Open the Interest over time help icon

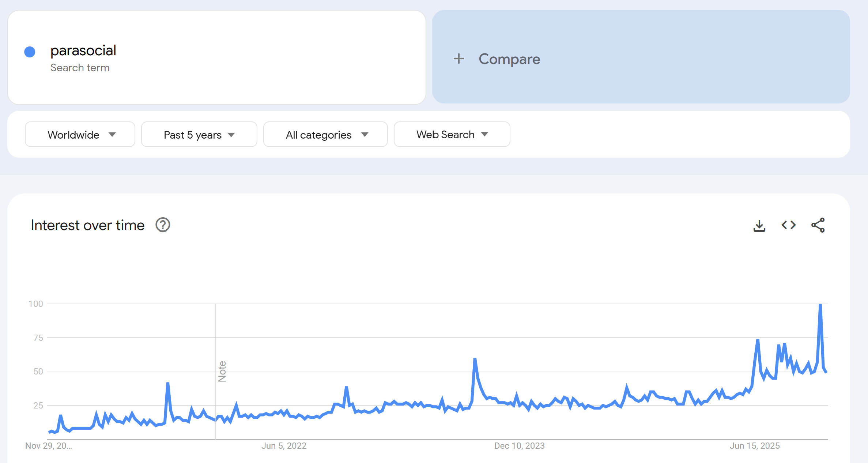[x=163, y=225]
